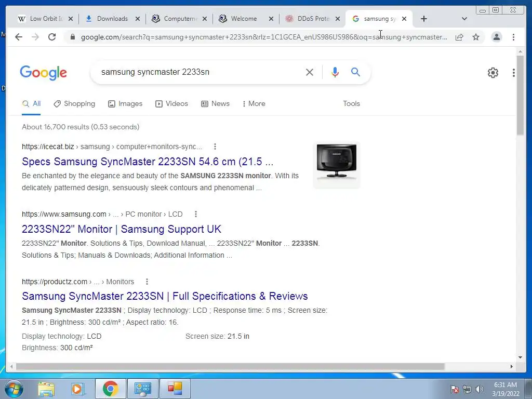Screen dimensions: 532x399
Task: Open the red and yellow squares taskbar icon
Action: coord(175,389)
